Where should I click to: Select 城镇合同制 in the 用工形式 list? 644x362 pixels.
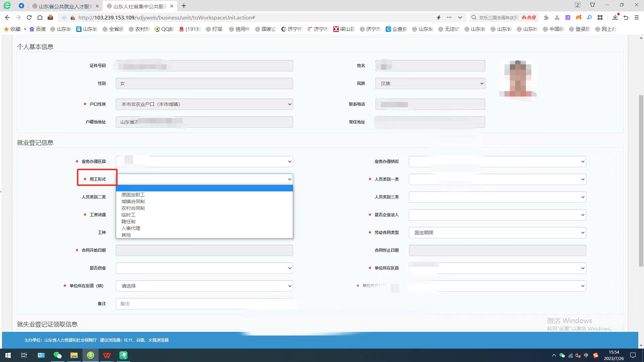click(x=204, y=201)
